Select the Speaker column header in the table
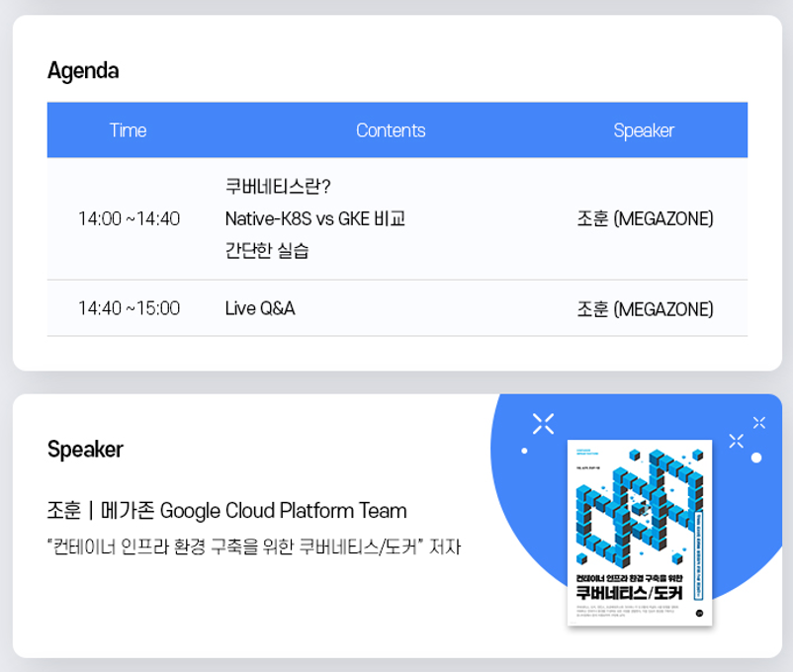The height and width of the screenshot is (672, 793). pyautogui.click(x=644, y=130)
